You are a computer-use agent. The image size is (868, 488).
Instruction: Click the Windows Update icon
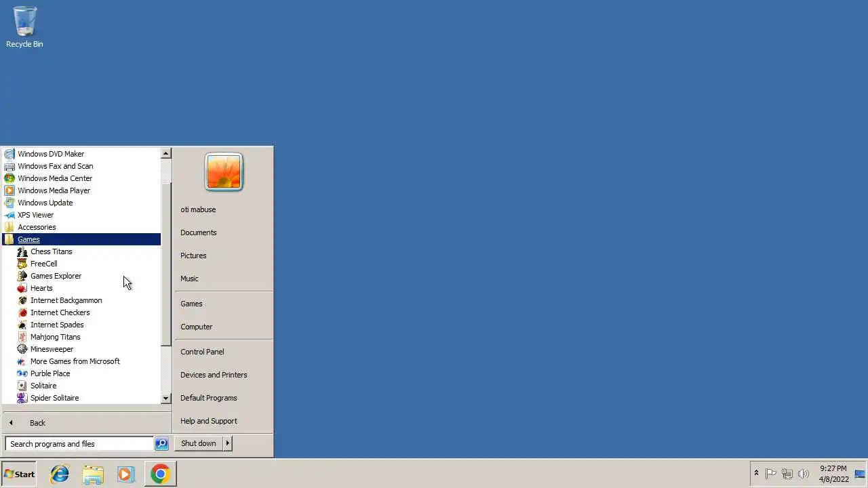(9, 203)
